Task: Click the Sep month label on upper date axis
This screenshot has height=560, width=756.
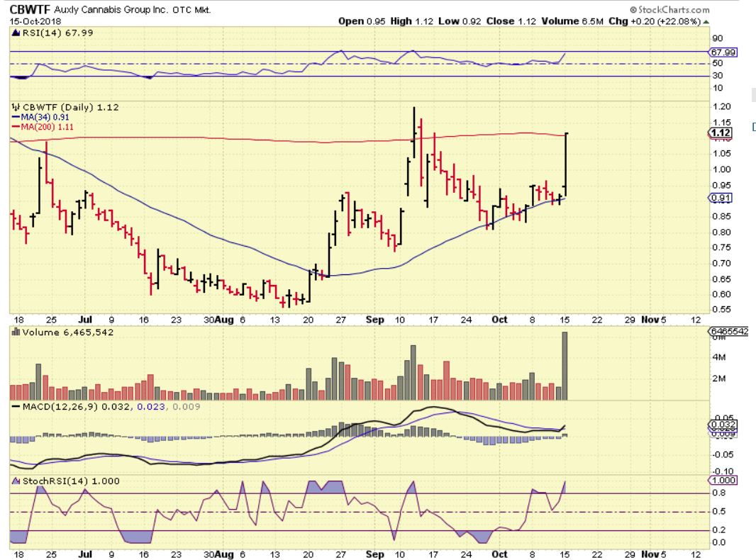Action: tap(375, 320)
